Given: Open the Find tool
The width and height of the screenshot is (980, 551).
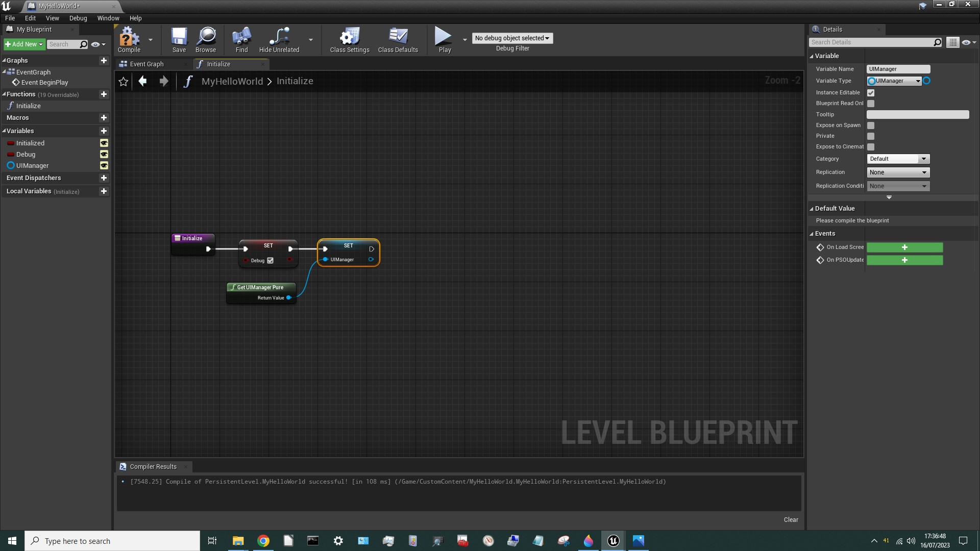Looking at the screenshot, I should point(241,40).
